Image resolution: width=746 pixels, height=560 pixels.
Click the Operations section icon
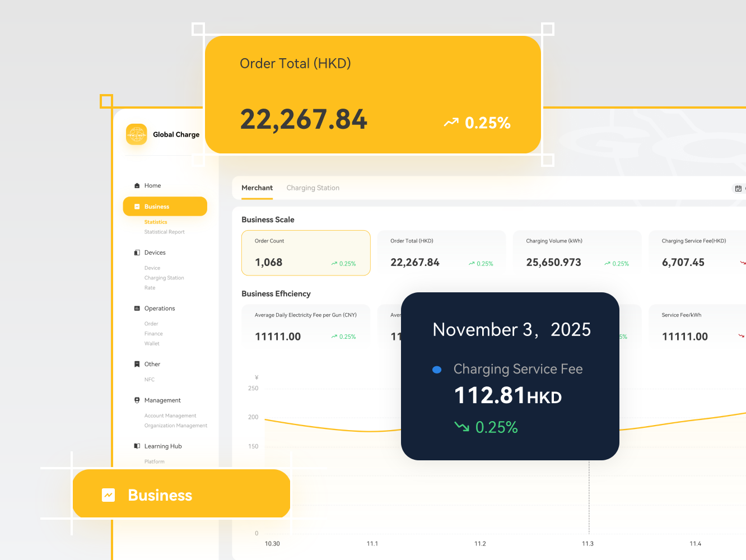pos(137,309)
